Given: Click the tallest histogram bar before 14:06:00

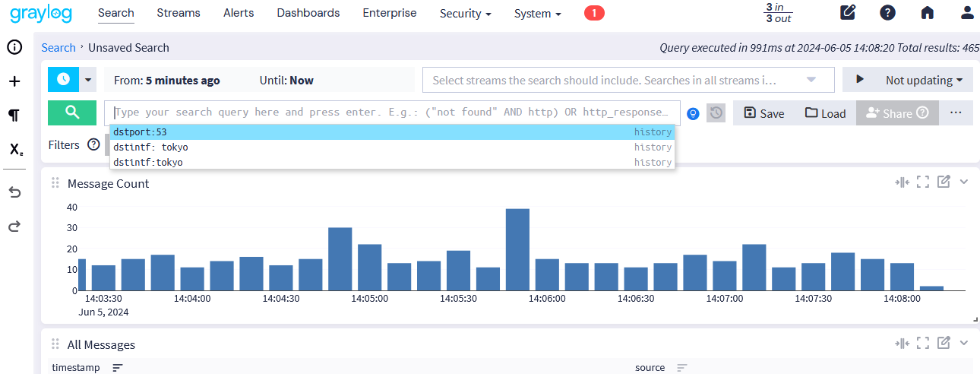Looking at the screenshot, I should pyautogui.click(x=517, y=249).
